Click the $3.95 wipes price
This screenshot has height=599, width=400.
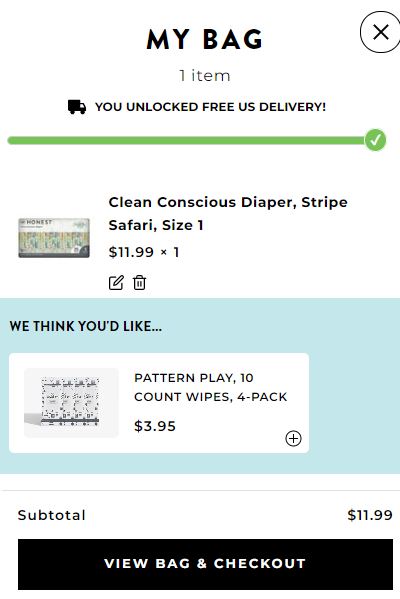[155, 426]
